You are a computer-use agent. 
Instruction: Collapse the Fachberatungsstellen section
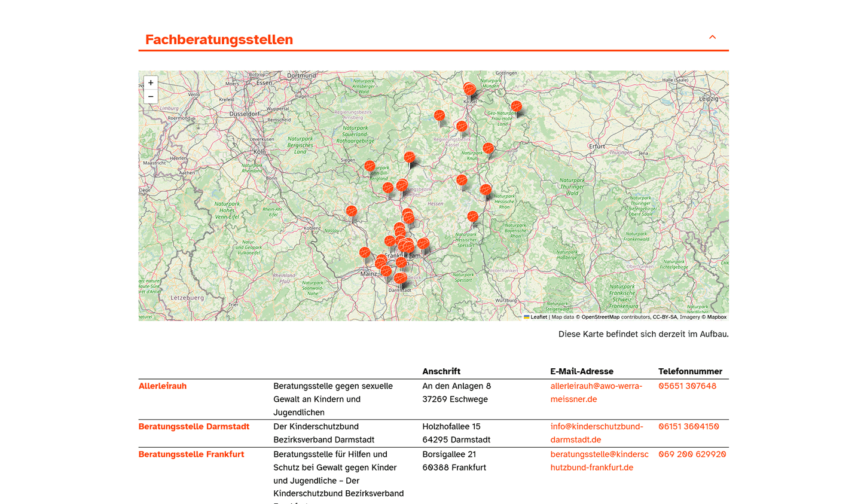coord(712,37)
